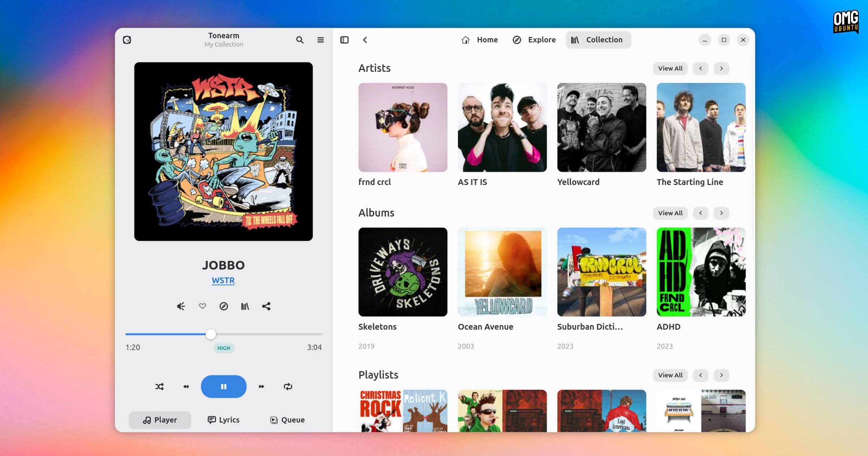Image resolution: width=868 pixels, height=456 pixels.
Task: Go to the previous track
Action: click(186, 387)
